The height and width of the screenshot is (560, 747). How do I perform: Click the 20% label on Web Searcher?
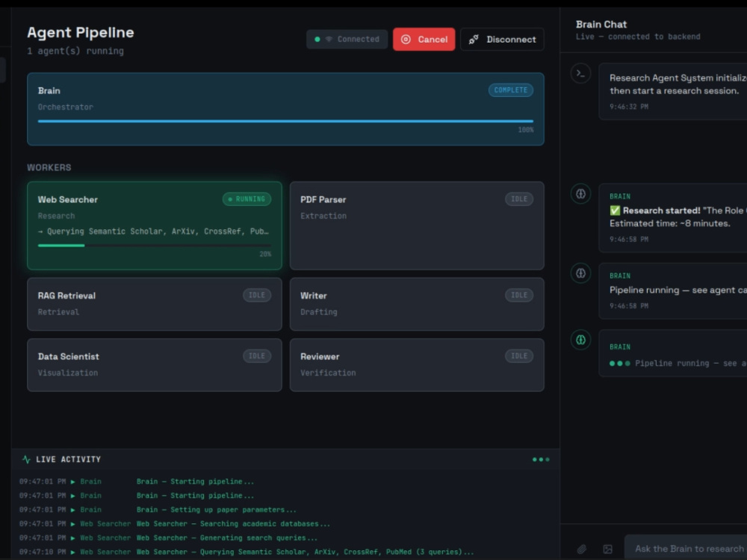pos(265,255)
